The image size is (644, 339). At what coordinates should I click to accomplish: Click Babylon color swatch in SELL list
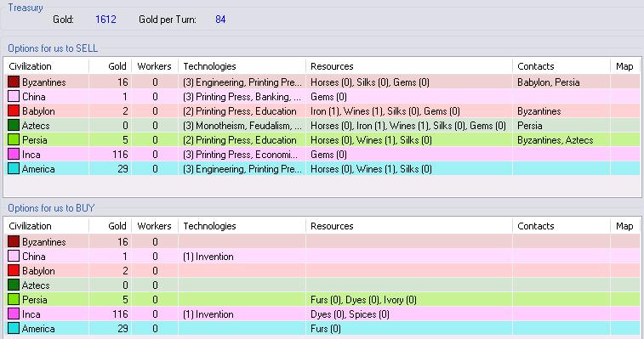14,110
